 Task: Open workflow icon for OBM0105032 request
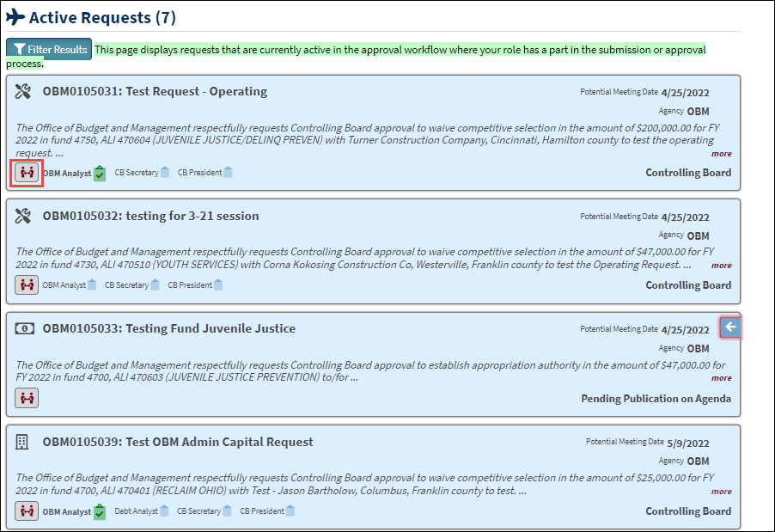pyautogui.click(x=27, y=285)
